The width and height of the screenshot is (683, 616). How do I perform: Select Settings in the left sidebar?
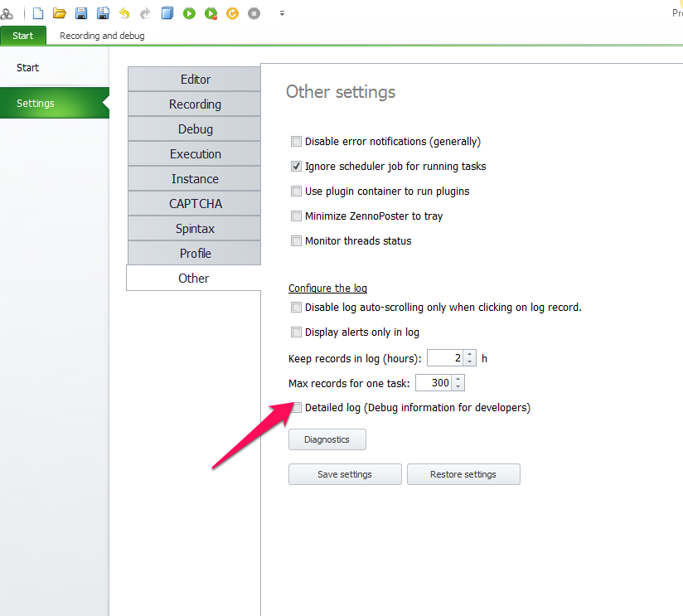coord(55,103)
